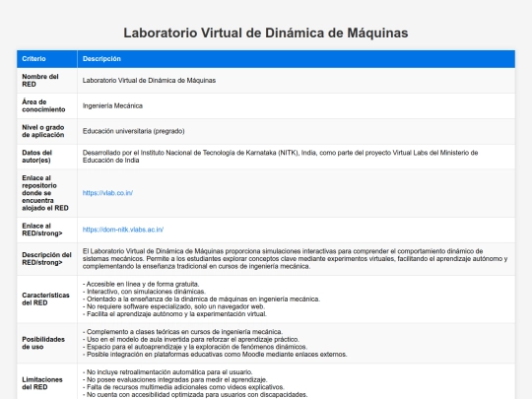Click the line No requiere software especializado

[x=173, y=306]
